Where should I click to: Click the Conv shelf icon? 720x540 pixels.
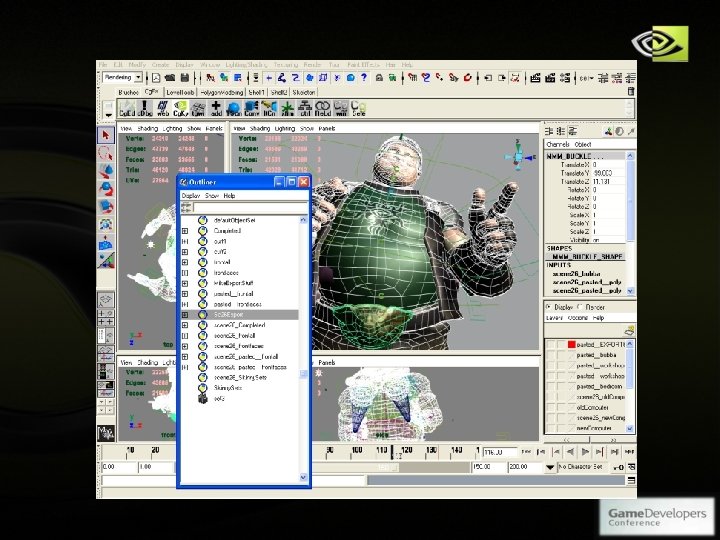pyautogui.click(x=252, y=109)
